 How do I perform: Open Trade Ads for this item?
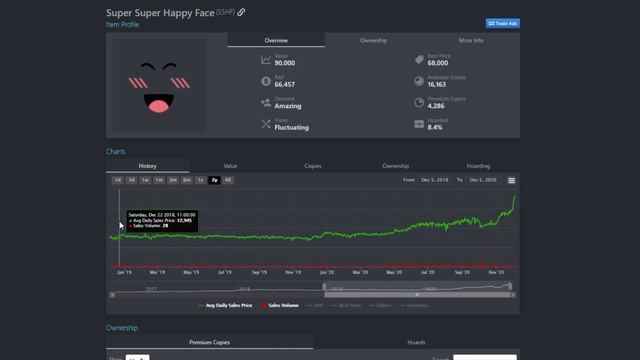pos(502,23)
